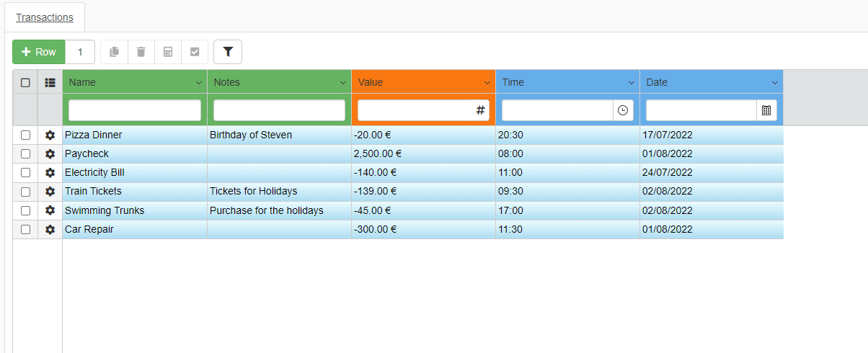Click the copy rows toolbar icon
Image resolution: width=868 pixels, height=353 pixels.
(x=114, y=52)
